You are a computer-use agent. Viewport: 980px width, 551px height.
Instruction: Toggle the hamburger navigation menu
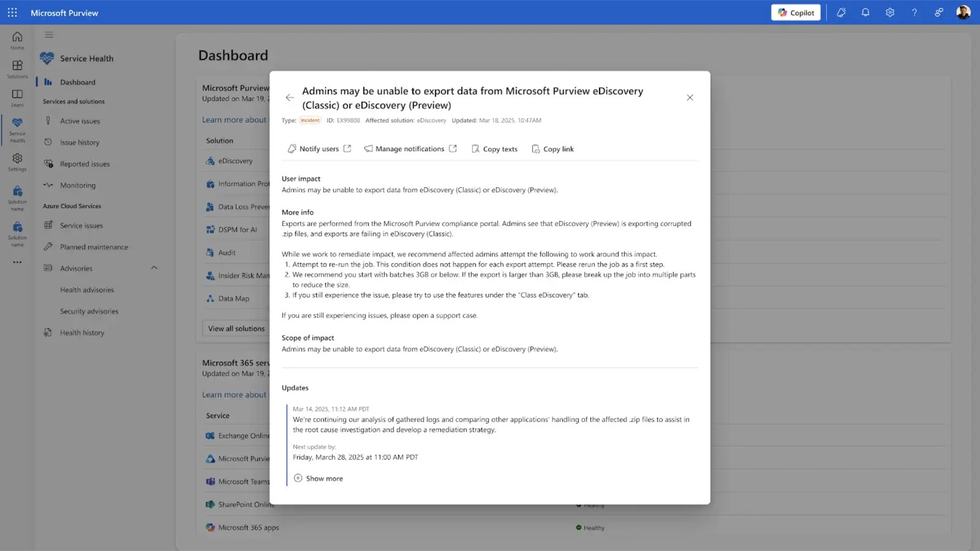[x=49, y=35]
